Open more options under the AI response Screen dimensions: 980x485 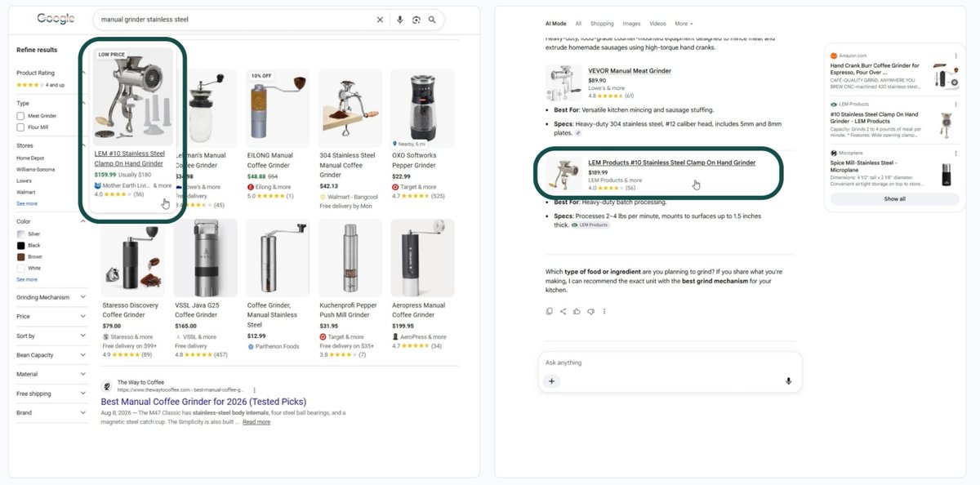click(x=604, y=311)
